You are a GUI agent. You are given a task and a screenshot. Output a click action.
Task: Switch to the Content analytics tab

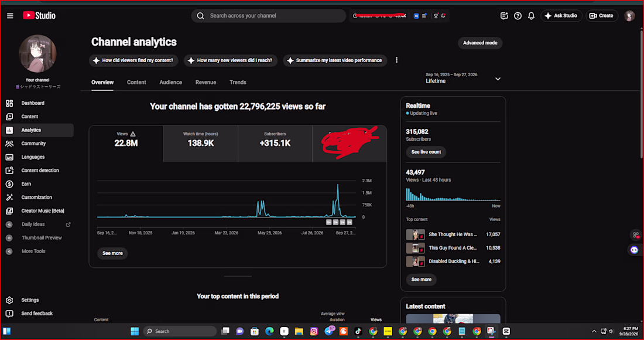136,82
